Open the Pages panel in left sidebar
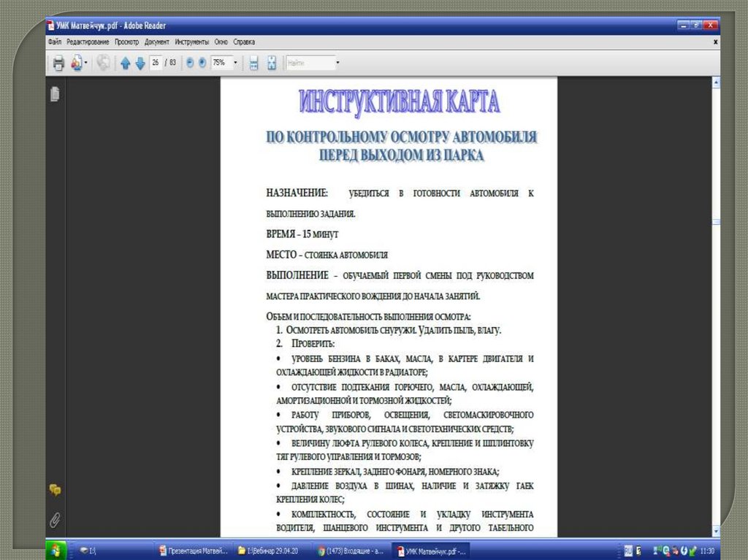748x560 pixels. (55, 94)
